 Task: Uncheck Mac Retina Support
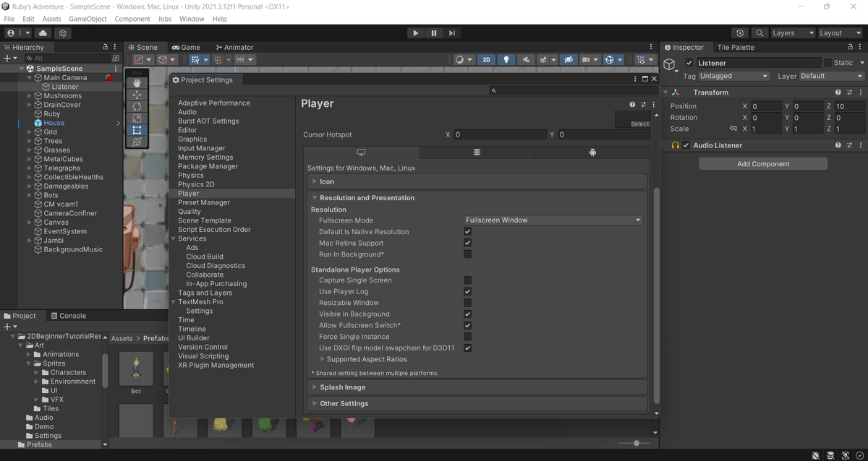click(467, 243)
